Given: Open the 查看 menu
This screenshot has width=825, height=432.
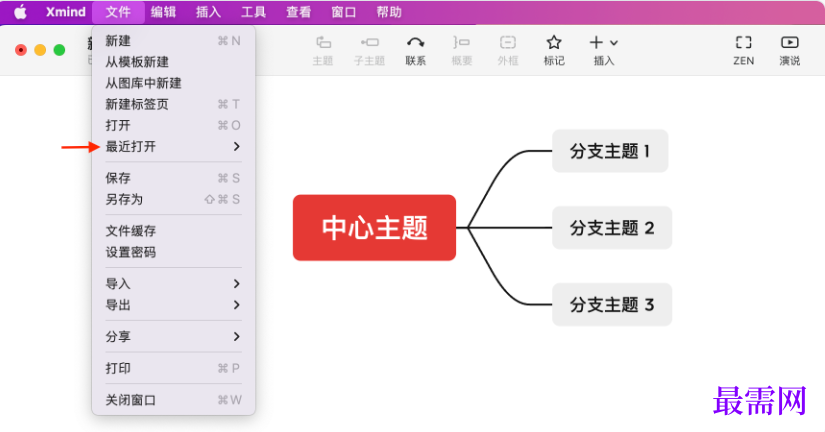Looking at the screenshot, I should [x=298, y=12].
